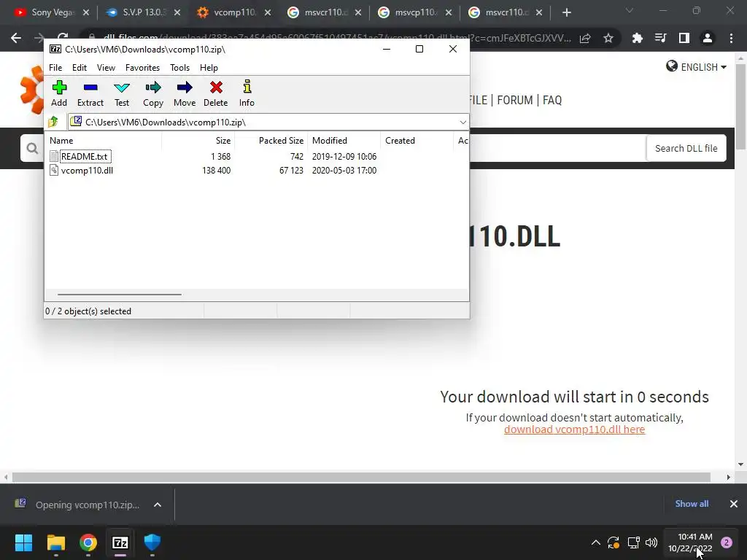Delete using the red X toolbar icon
This screenshot has width=747, height=560.
[216, 93]
